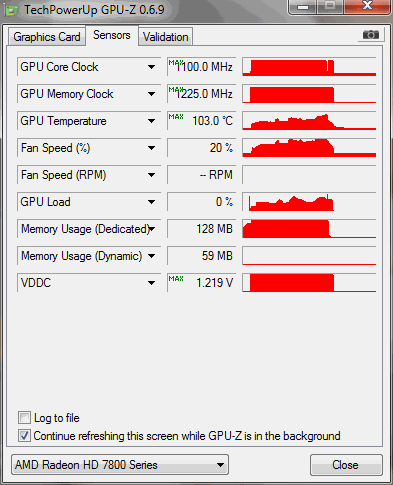Viewport: 393px width, 485px height.
Task: Enable the Log to file checkbox
Action: point(24,418)
